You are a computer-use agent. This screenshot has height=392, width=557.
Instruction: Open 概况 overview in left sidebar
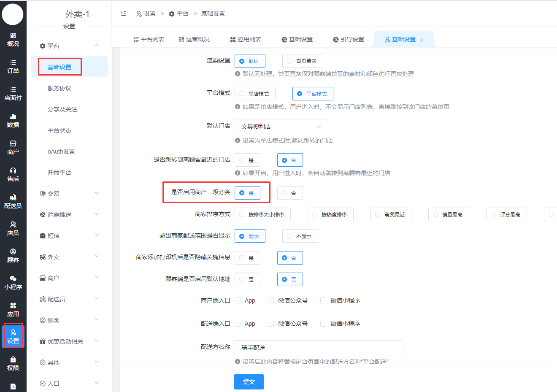pos(13,40)
